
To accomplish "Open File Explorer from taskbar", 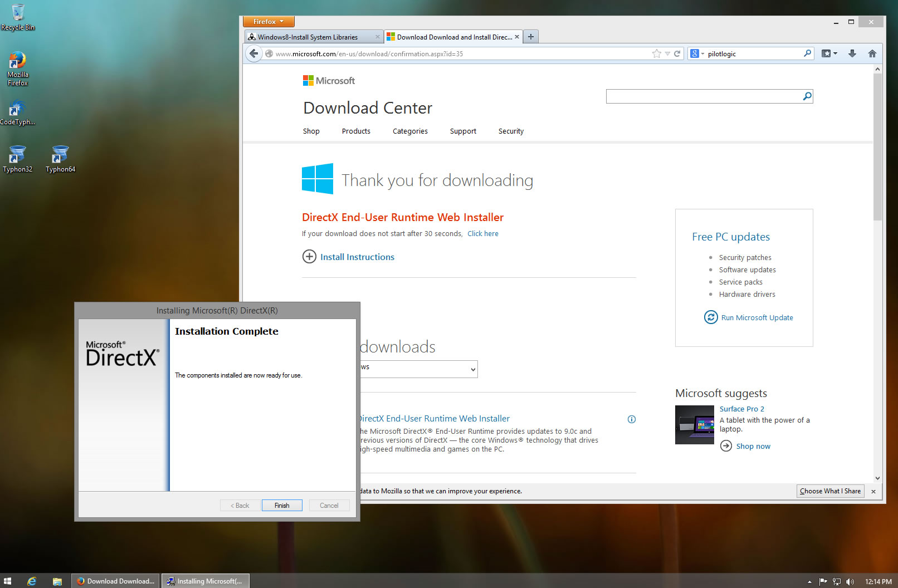I will [x=57, y=581].
